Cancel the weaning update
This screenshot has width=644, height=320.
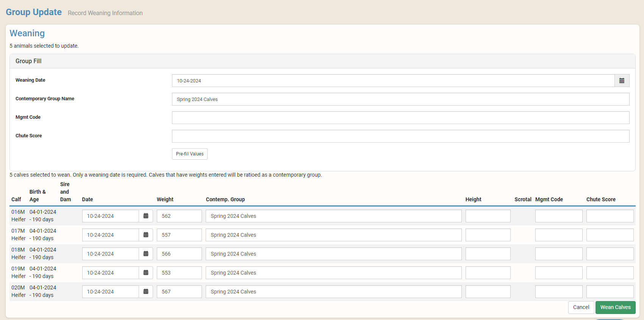[581, 308]
